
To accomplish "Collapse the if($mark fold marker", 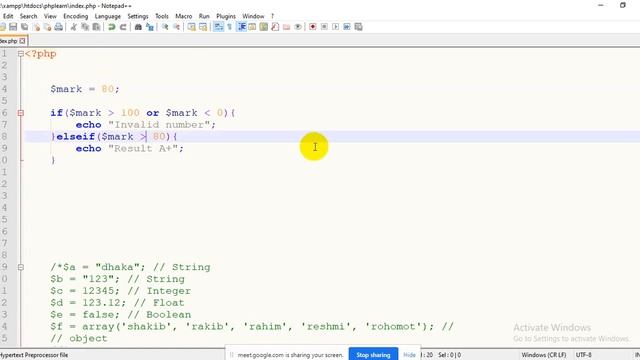I will (20, 113).
